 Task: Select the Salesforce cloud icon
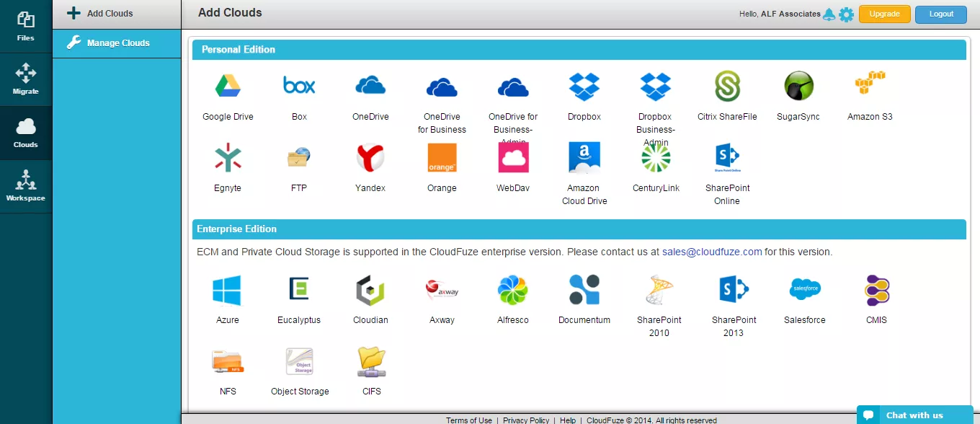click(805, 288)
